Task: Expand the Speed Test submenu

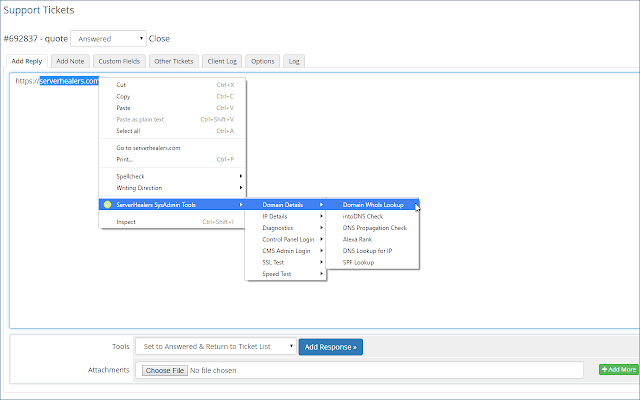Action: [285, 273]
